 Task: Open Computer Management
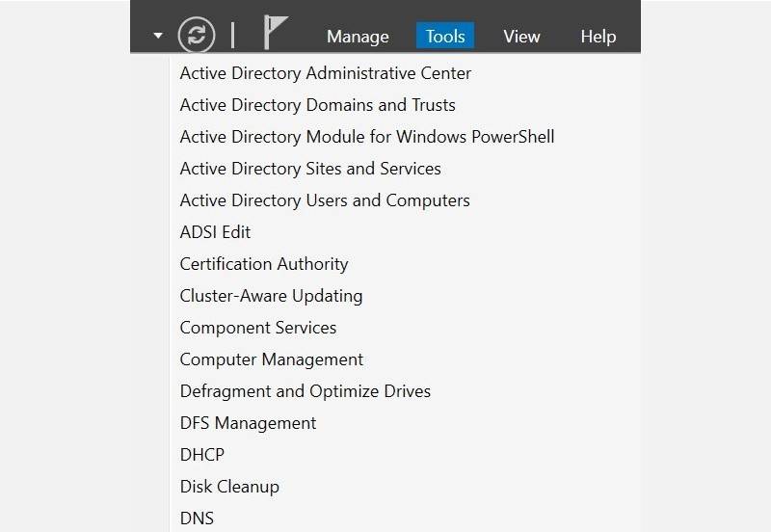tap(272, 359)
